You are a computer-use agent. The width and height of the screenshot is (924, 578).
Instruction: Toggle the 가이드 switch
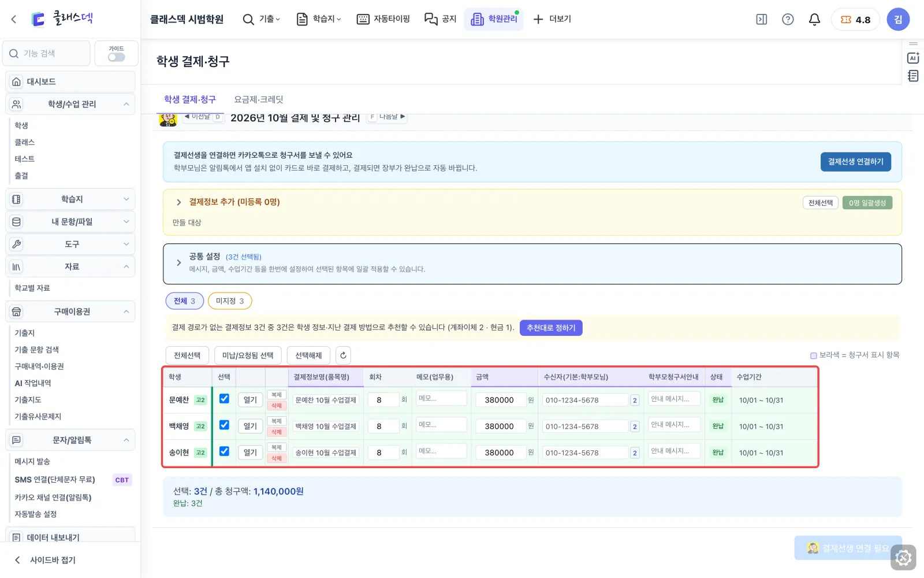(116, 57)
